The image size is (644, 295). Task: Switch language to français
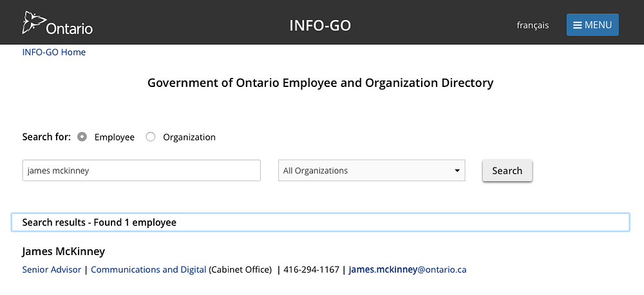(533, 25)
